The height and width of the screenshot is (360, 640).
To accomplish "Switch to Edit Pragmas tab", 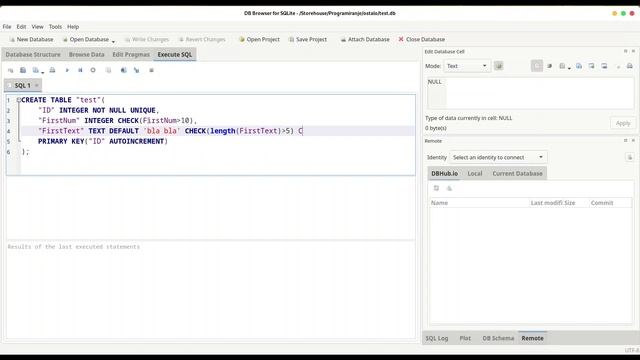I will tap(131, 54).
